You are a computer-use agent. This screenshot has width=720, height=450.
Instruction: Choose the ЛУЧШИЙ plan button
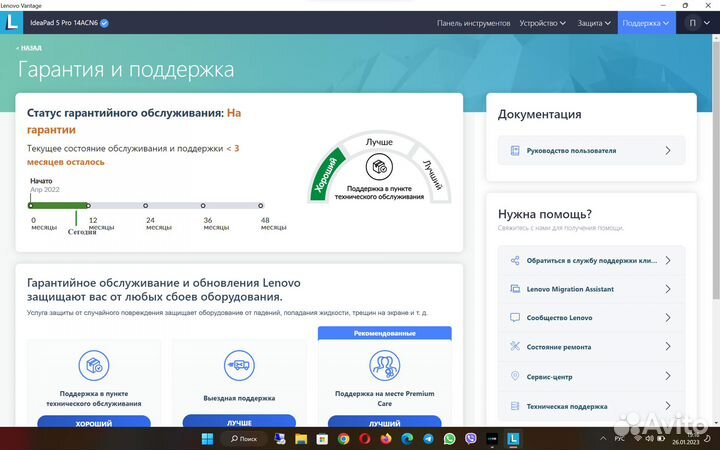(x=385, y=422)
